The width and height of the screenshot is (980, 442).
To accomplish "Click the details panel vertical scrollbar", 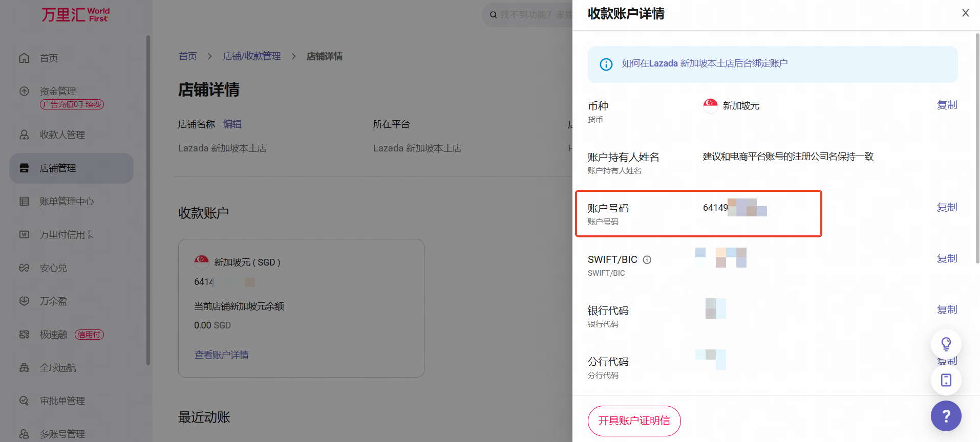I will 977,148.
